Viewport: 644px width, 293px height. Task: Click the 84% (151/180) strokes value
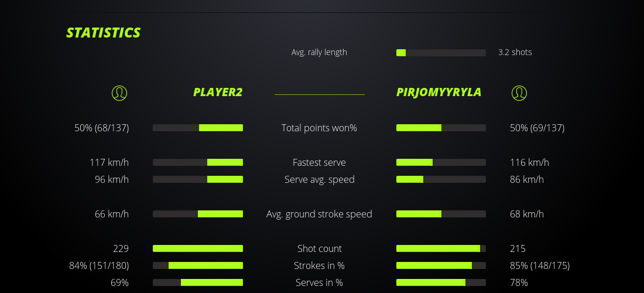point(99,265)
